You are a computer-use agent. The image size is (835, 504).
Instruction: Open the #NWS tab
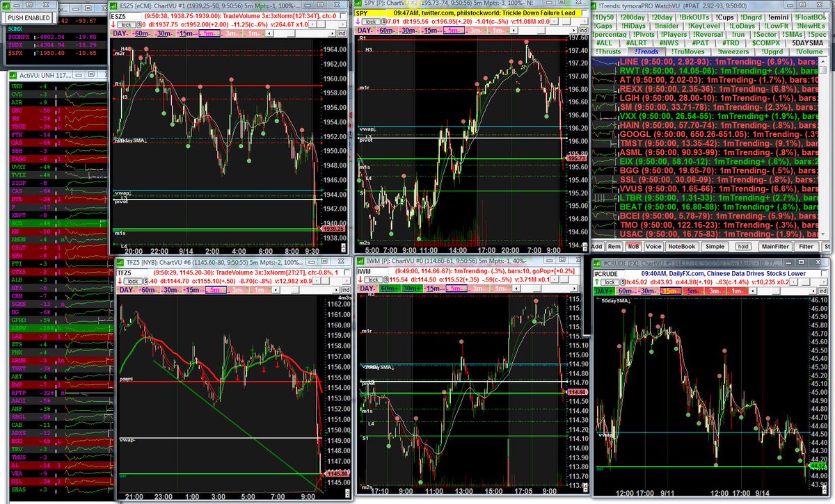click(x=668, y=43)
